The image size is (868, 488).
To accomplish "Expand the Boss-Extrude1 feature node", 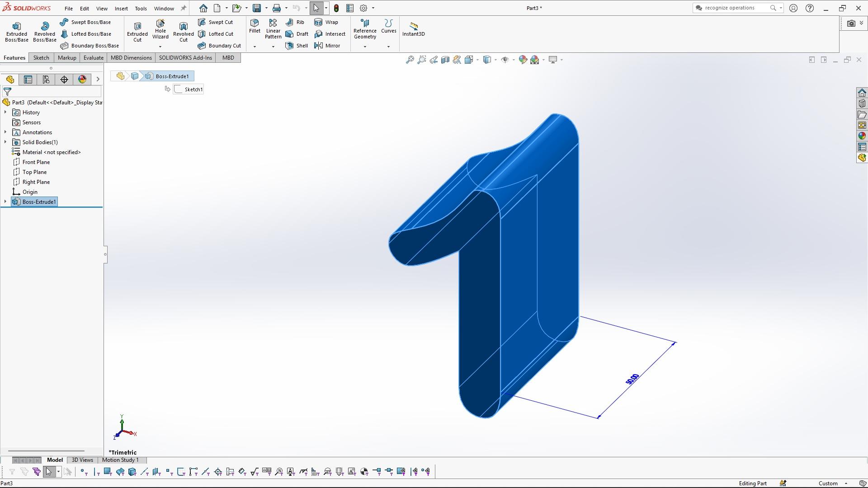I will [x=5, y=202].
